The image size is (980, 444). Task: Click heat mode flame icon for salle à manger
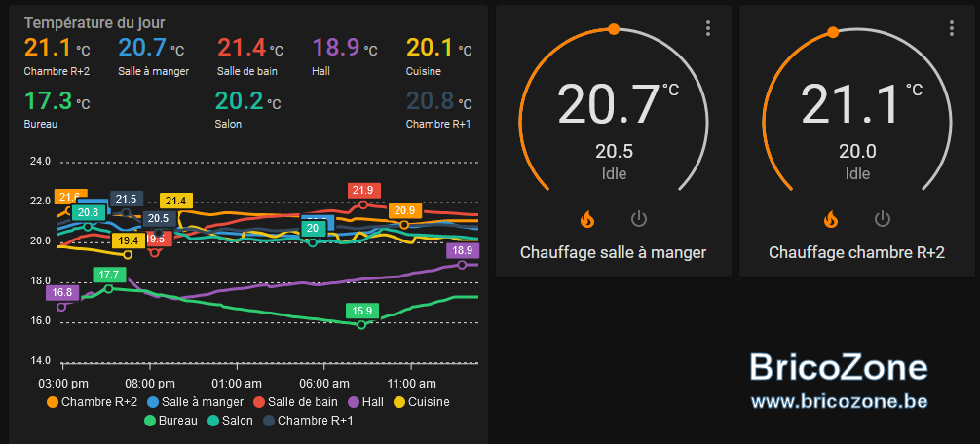point(586,219)
